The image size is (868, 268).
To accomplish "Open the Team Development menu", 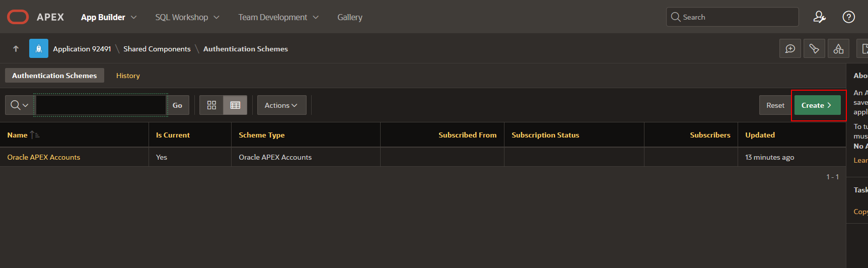I will tap(272, 17).
